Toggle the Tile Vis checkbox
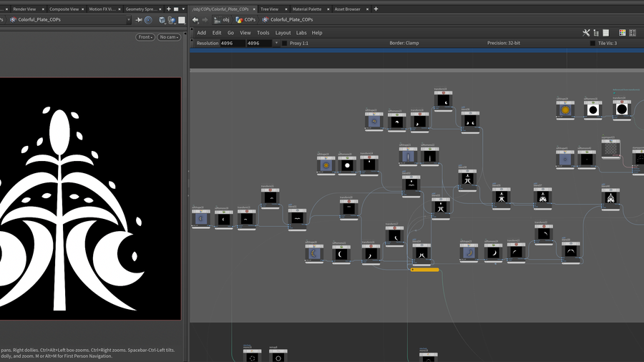This screenshot has width=644, height=362. pos(592,43)
